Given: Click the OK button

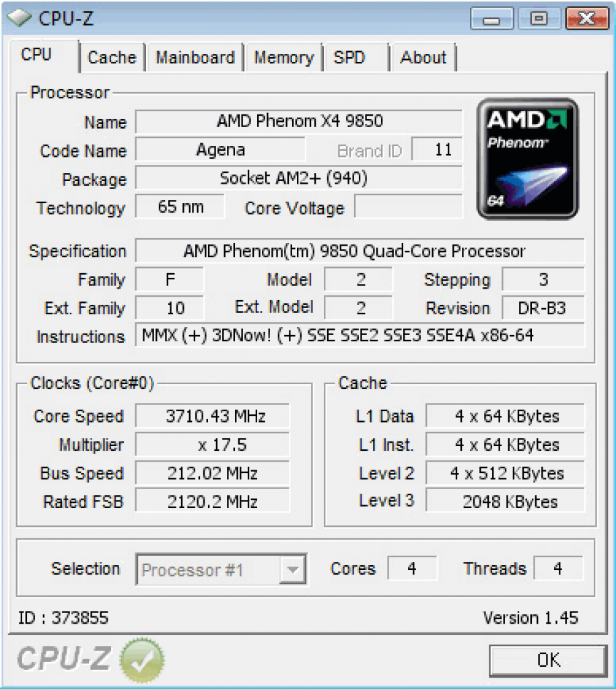Looking at the screenshot, I should [x=548, y=661].
